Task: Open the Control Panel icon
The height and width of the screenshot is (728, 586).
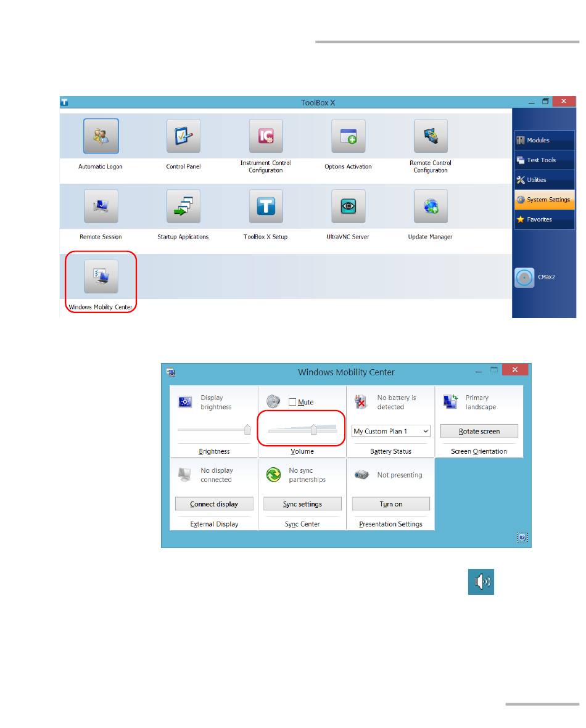Action: click(x=183, y=136)
